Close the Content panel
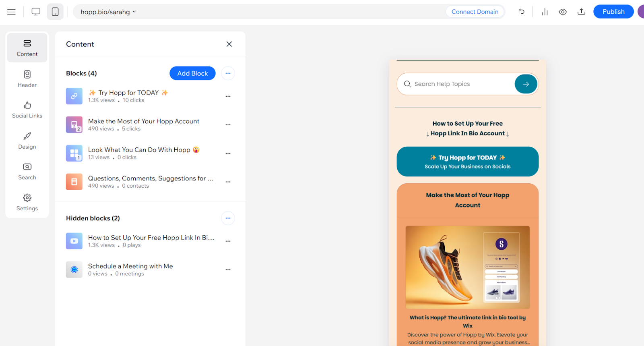Image resolution: width=644 pixels, height=346 pixels. (x=229, y=44)
